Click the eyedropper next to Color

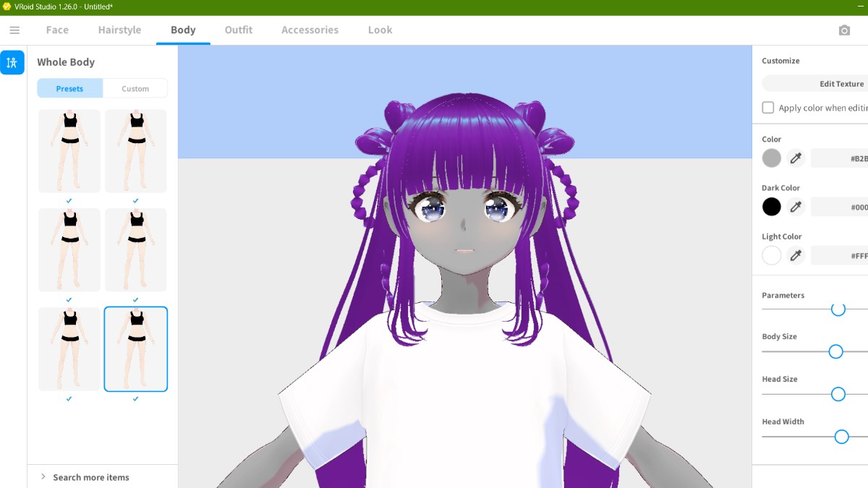[796, 158]
